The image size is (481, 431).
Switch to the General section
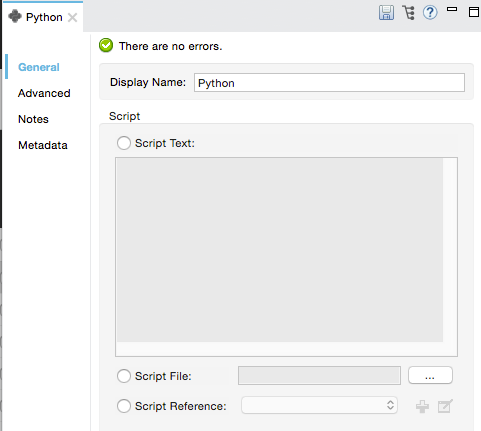point(39,67)
